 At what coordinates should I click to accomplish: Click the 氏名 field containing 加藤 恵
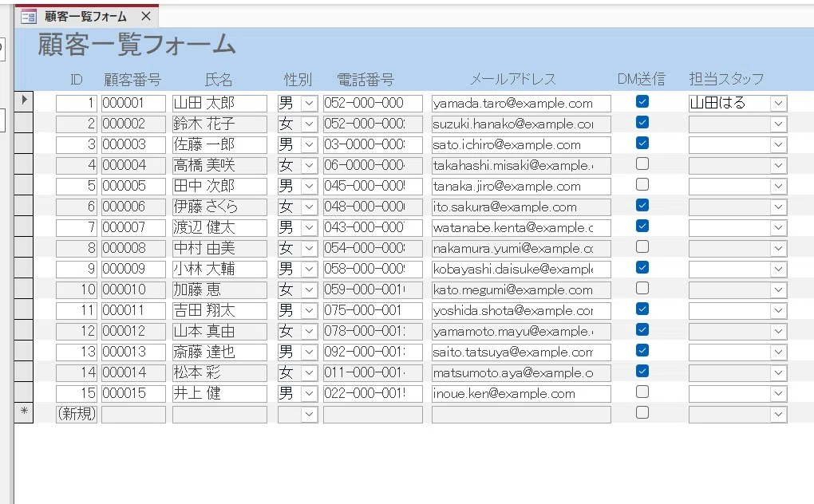[219, 289]
